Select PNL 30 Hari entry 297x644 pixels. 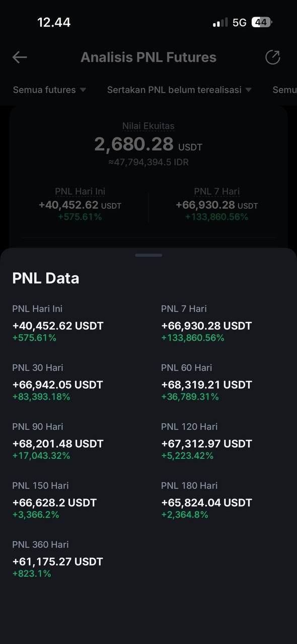pyautogui.click(x=57, y=382)
